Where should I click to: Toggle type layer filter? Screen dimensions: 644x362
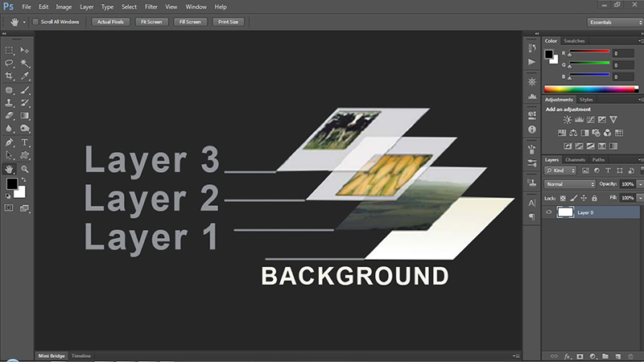pyautogui.click(x=608, y=171)
